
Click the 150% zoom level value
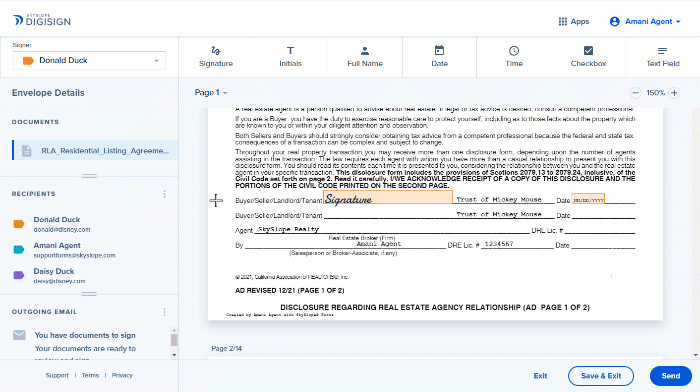pyautogui.click(x=655, y=93)
